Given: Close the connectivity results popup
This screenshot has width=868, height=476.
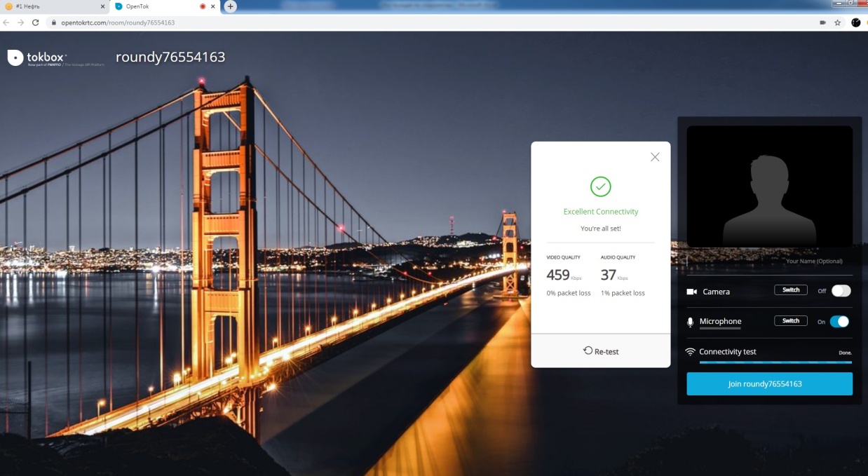Looking at the screenshot, I should click(x=655, y=157).
